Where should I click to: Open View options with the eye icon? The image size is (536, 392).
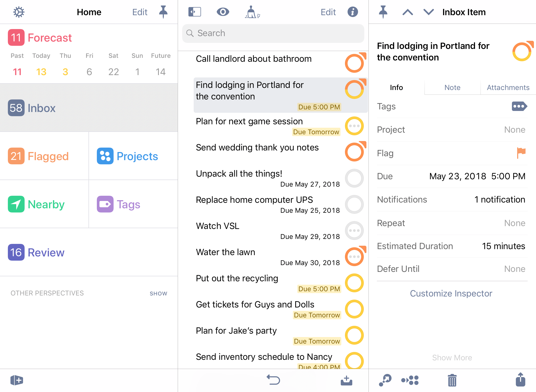(x=223, y=12)
